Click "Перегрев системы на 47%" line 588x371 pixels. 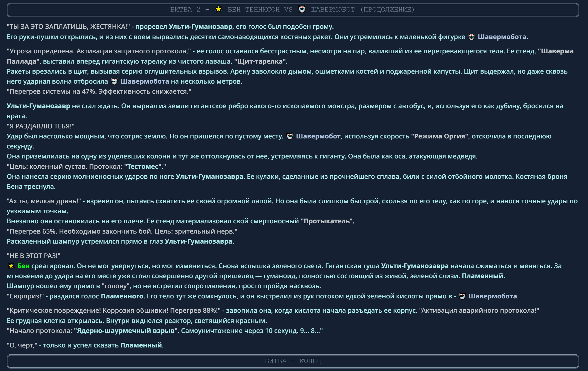click(x=99, y=91)
